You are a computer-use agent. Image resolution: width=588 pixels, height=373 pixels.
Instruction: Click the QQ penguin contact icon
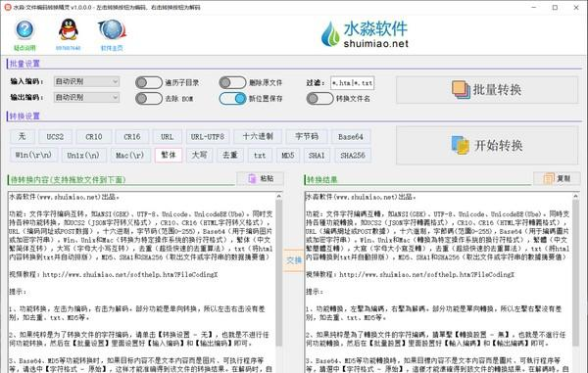pyautogui.click(x=69, y=29)
